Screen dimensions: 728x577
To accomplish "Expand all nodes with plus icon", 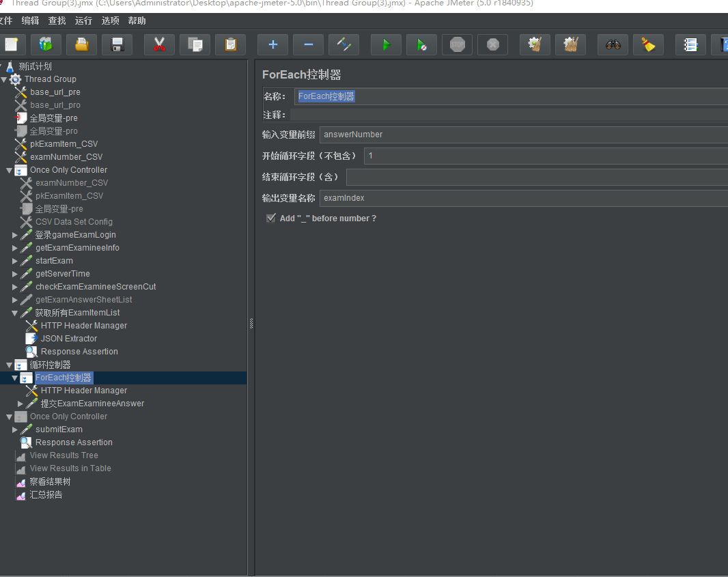I will coord(273,44).
